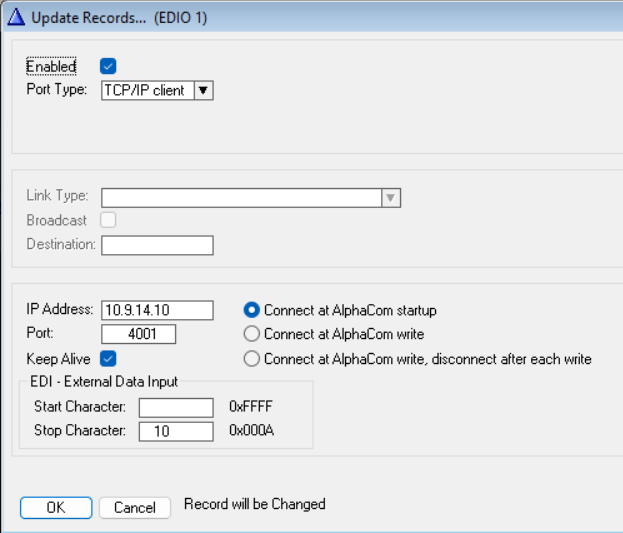Click the IP Address field showing 10.9.14.10

(x=157, y=310)
